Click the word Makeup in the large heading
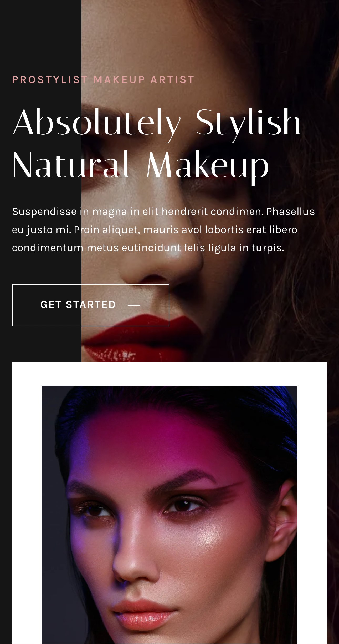Image resolution: width=339 pixels, height=644 pixels. pos(208,167)
